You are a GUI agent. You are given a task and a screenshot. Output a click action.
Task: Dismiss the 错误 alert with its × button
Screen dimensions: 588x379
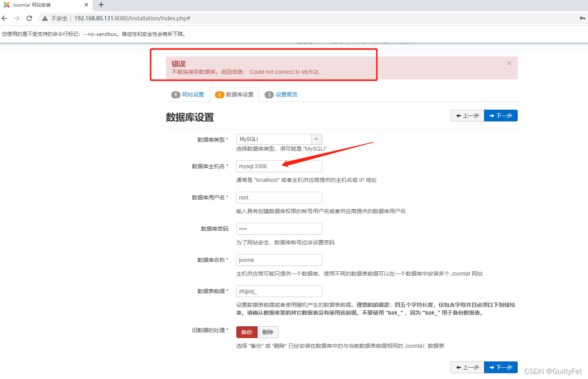(509, 63)
